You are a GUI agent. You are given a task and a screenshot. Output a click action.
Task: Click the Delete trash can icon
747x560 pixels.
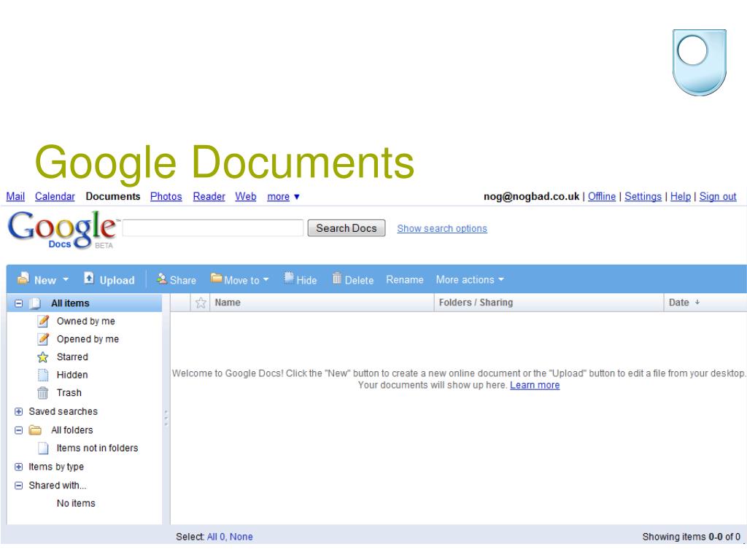pyautogui.click(x=337, y=278)
